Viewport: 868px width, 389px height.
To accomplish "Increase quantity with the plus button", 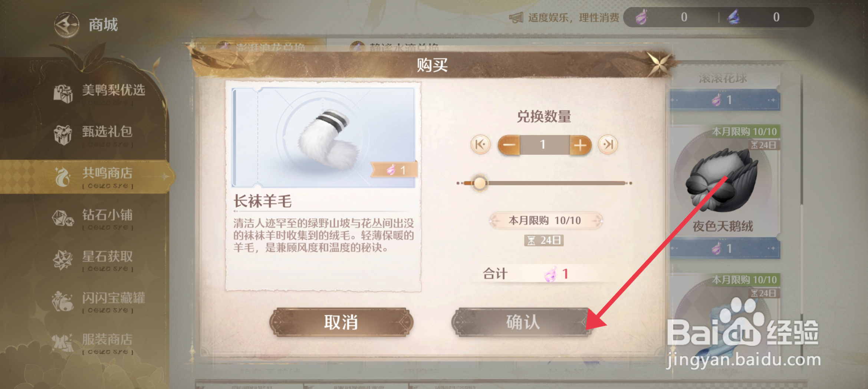I will 580,145.
